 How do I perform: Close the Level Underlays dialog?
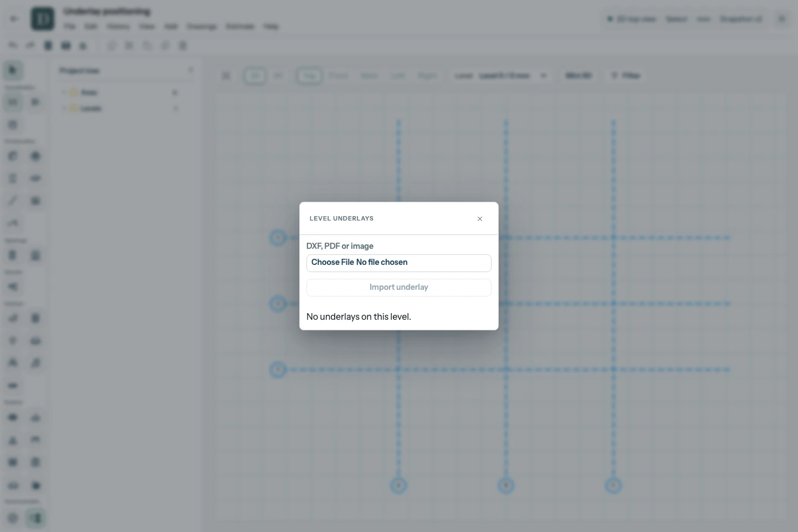tap(480, 219)
